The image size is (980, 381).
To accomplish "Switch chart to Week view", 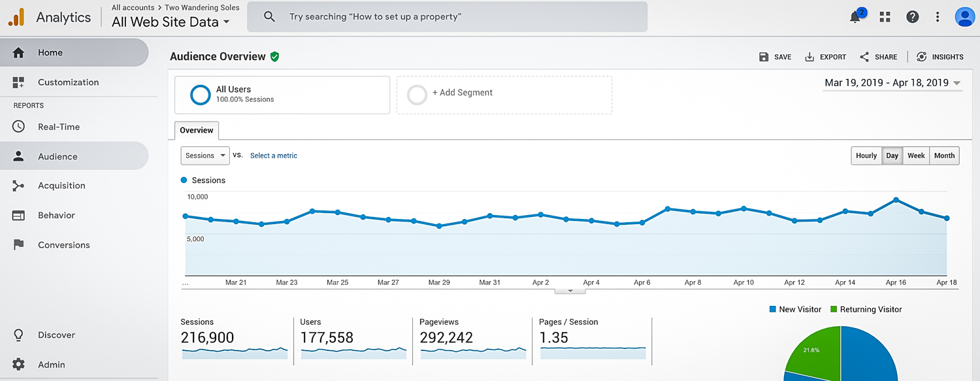I will click(916, 156).
